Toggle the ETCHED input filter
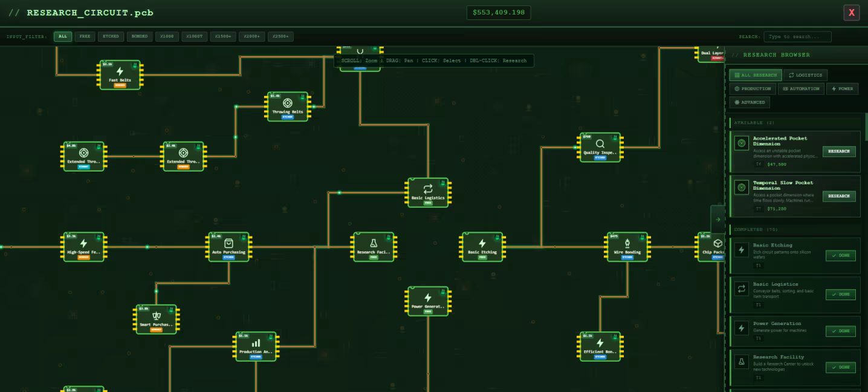 pos(111,36)
